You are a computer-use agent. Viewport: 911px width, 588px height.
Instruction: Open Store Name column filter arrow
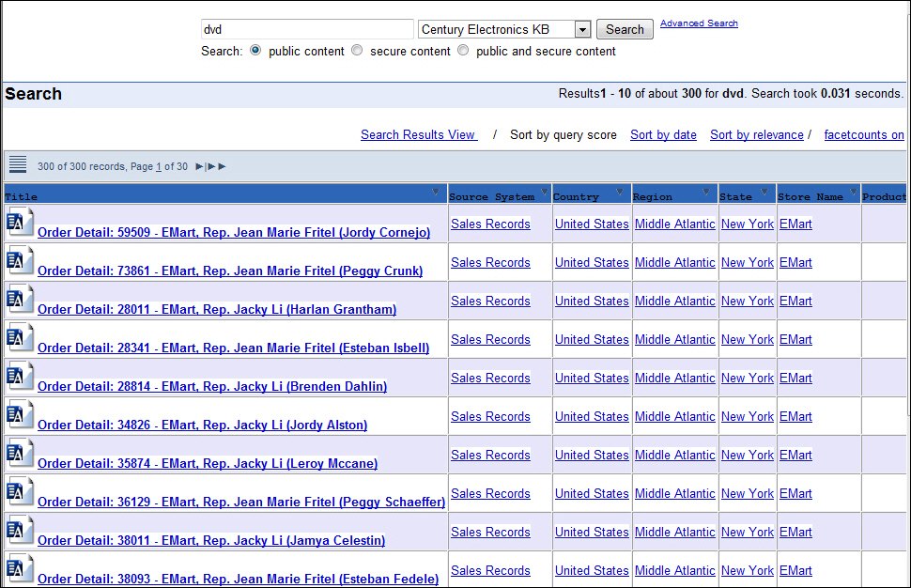click(854, 192)
